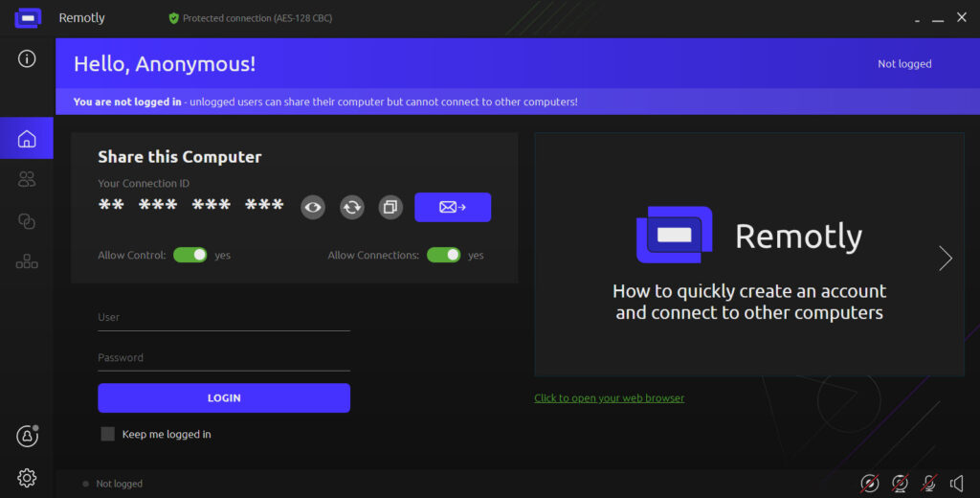Toggle the Allow Control switch
Image resolution: width=980 pixels, height=498 pixels.
190,255
